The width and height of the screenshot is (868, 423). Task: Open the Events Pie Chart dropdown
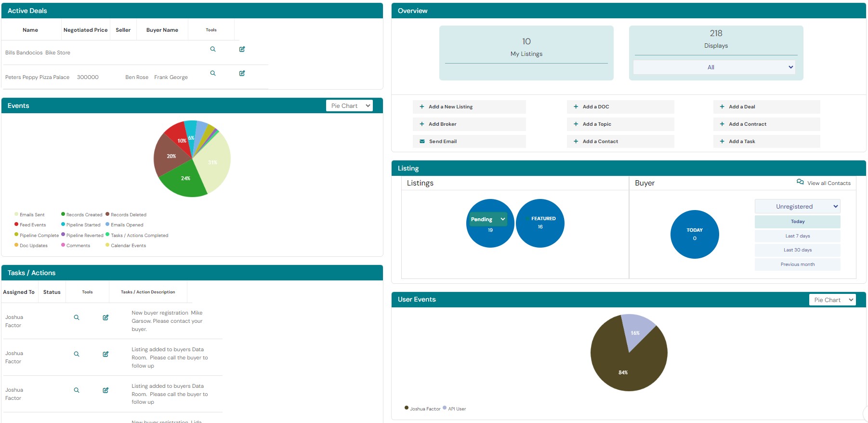point(350,106)
